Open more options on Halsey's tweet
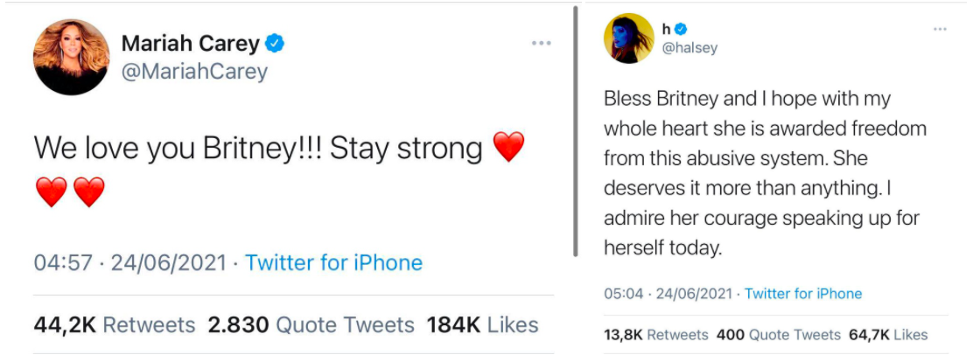 pyautogui.click(x=940, y=29)
